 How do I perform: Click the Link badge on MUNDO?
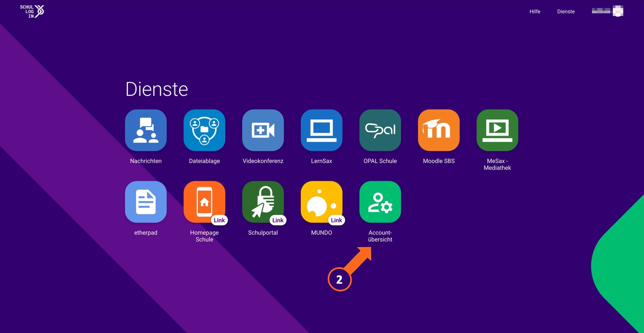(337, 220)
